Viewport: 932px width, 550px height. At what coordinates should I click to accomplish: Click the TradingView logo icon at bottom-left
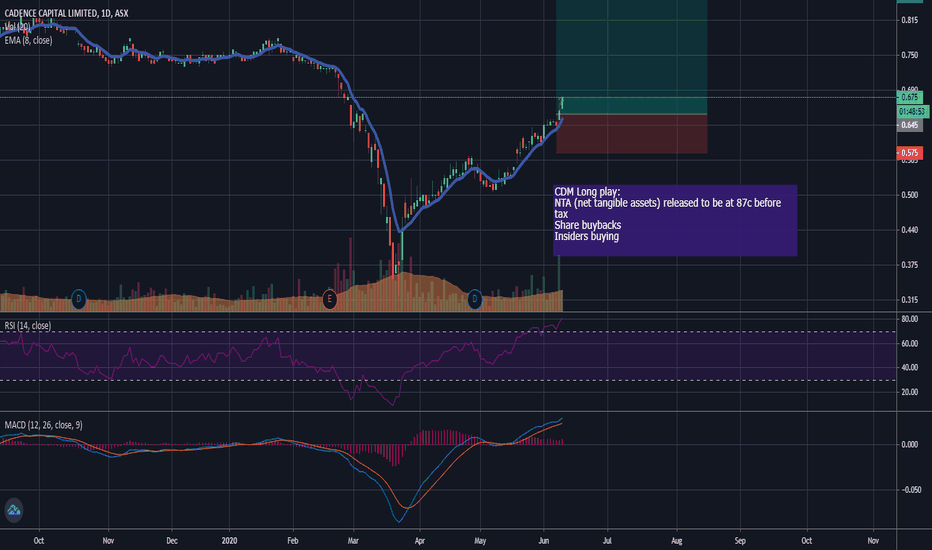(x=14, y=510)
